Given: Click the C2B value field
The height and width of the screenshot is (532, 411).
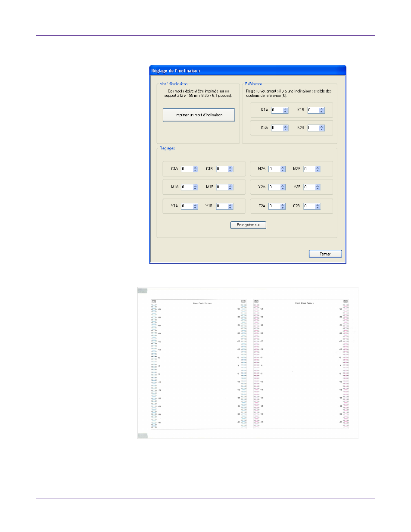Looking at the screenshot, I should [309, 206].
